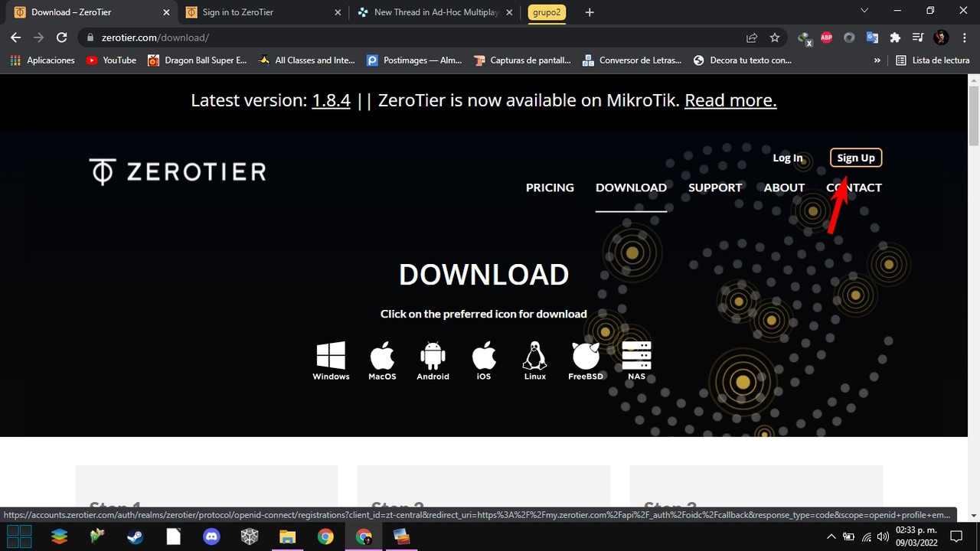The height and width of the screenshot is (551, 980).
Task: Open the taskbar notification center
Action: pyautogui.click(x=955, y=536)
